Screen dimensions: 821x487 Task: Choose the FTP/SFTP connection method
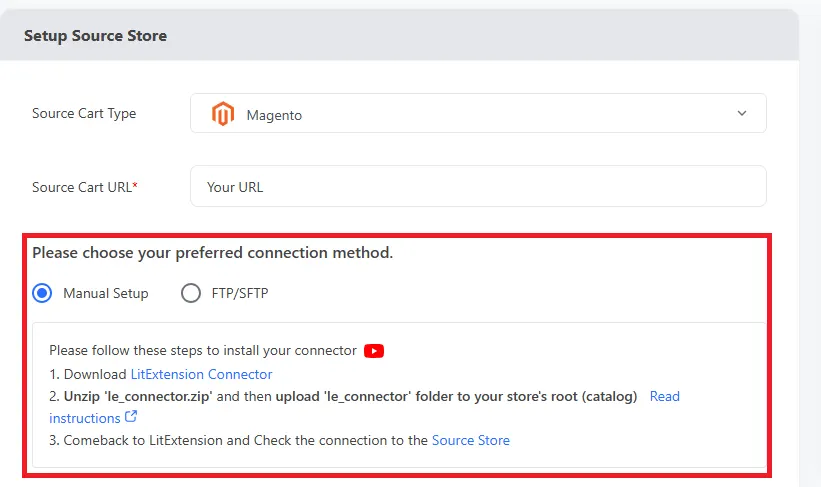click(191, 293)
